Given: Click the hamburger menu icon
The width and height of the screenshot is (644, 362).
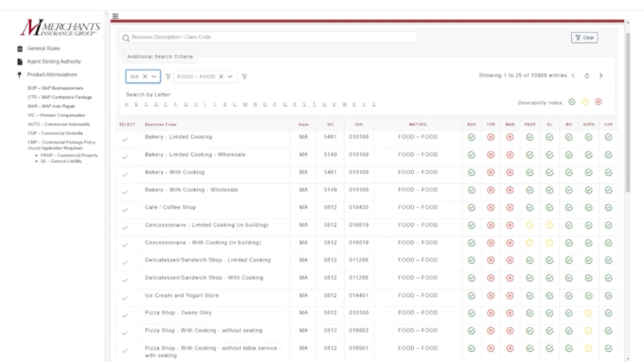Looking at the screenshot, I should (115, 16).
